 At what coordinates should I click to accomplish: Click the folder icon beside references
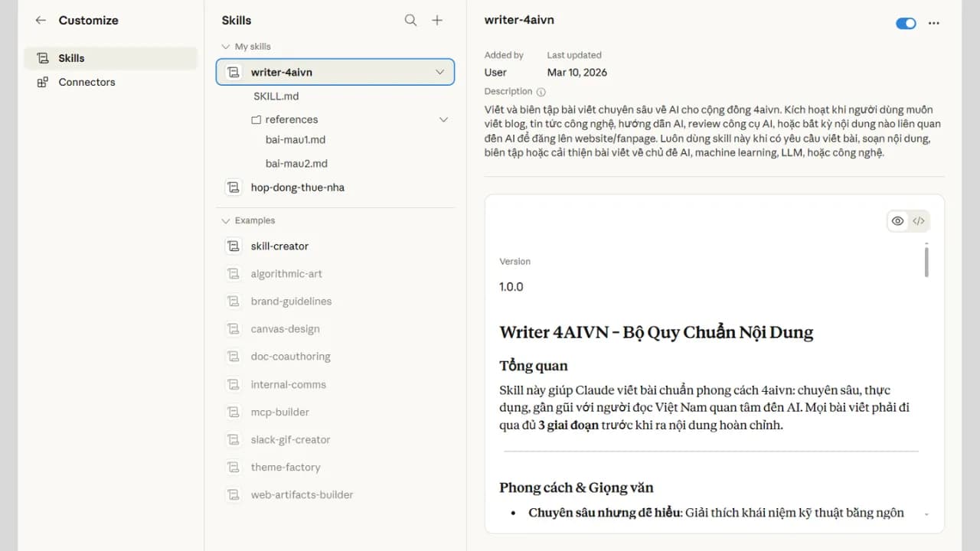tap(256, 119)
